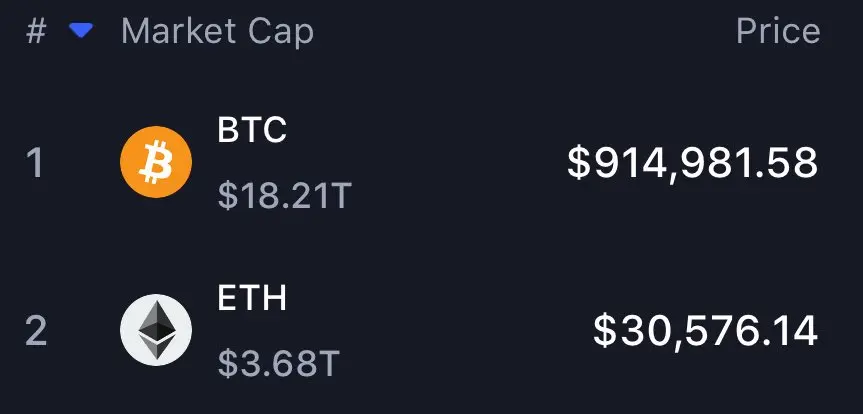Click the hash symbol in header
Image resolution: width=863 pixels, height=414 pixels.
(x=36, y=32)
